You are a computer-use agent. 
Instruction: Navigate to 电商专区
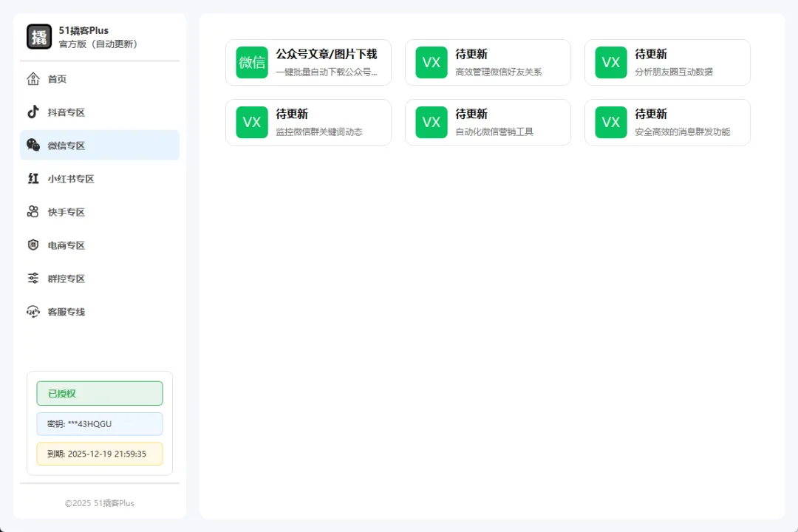tap(100, 245)
